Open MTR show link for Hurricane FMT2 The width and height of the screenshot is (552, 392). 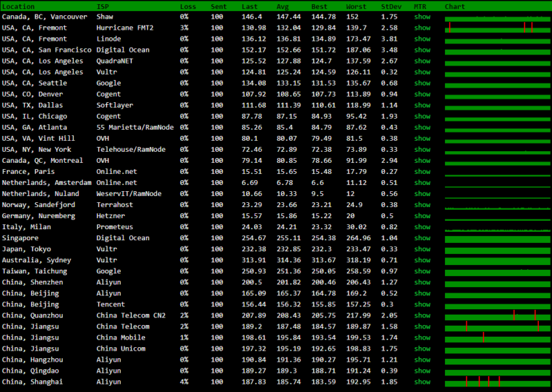coord(422,28)
